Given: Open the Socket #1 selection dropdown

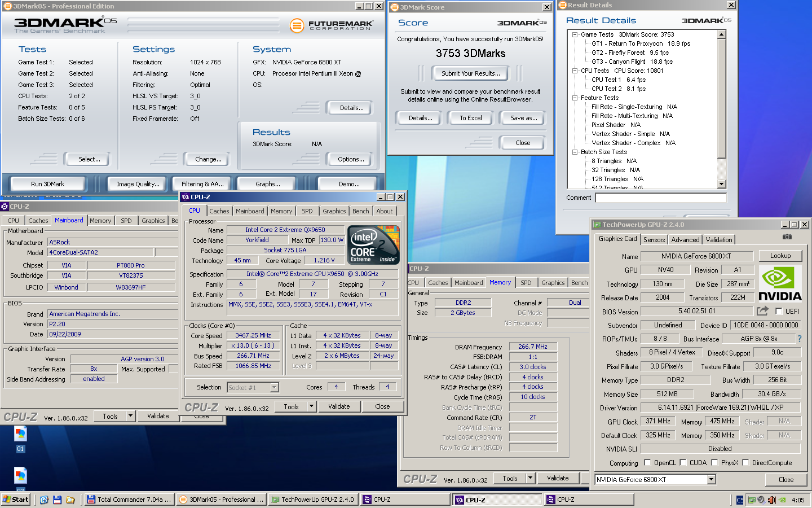Looking at the screenshot, I should (x=274, y=388).
